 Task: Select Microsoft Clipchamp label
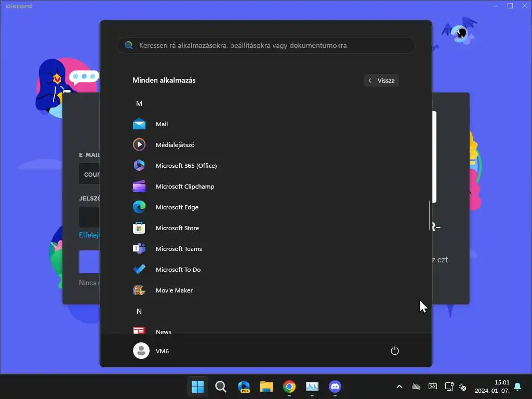pos(185,187)
